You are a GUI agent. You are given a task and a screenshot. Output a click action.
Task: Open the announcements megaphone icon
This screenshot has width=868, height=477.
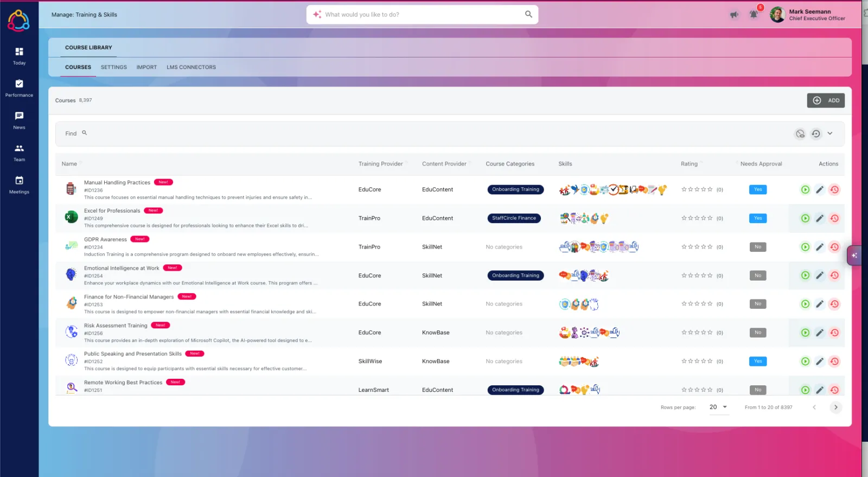coord(734,15)
